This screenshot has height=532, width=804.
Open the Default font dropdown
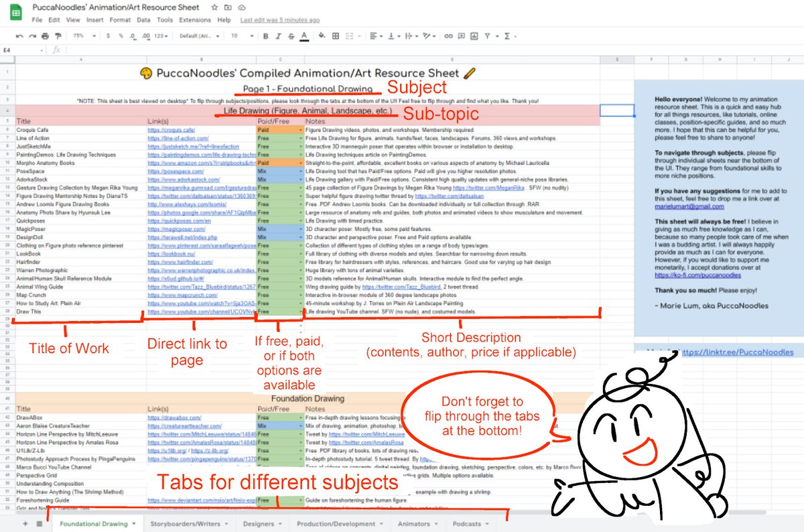(x=199, y=36)
